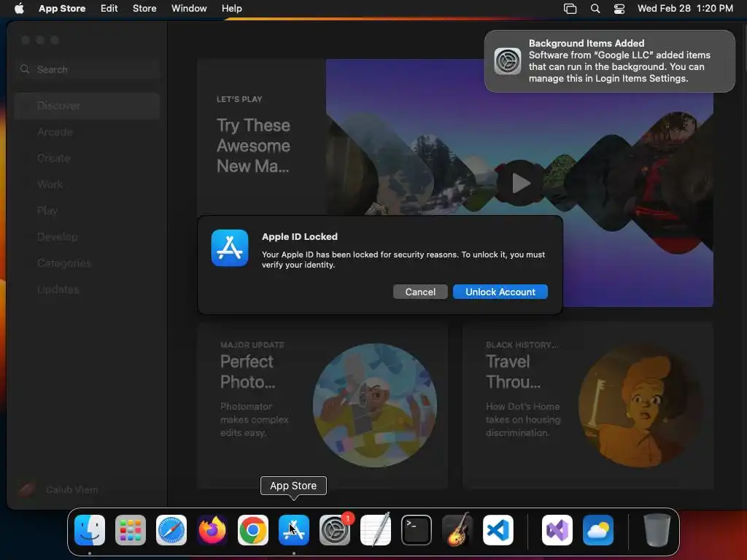
Task: Click the Background Items Added notification icon
Action: pyautogui.click(x=508, y=61)
